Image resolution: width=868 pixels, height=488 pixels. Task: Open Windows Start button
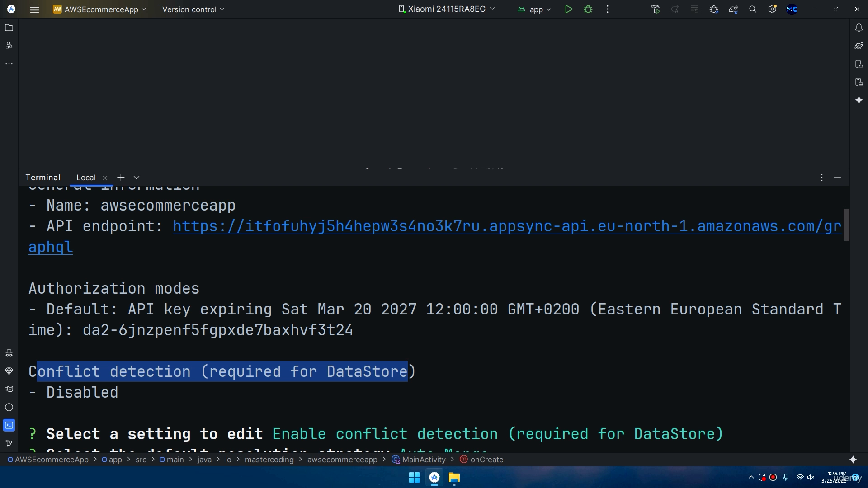click(414, 477)
